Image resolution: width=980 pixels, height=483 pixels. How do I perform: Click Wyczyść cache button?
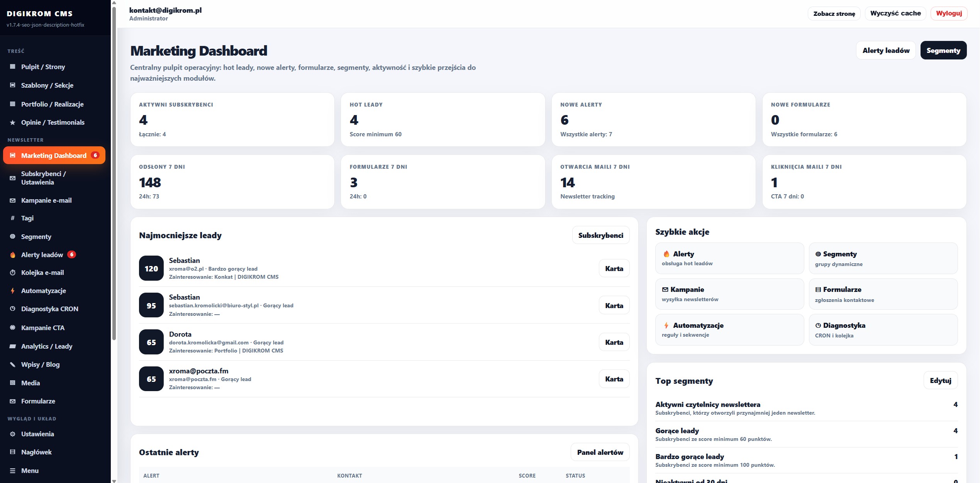click(895, 14)
